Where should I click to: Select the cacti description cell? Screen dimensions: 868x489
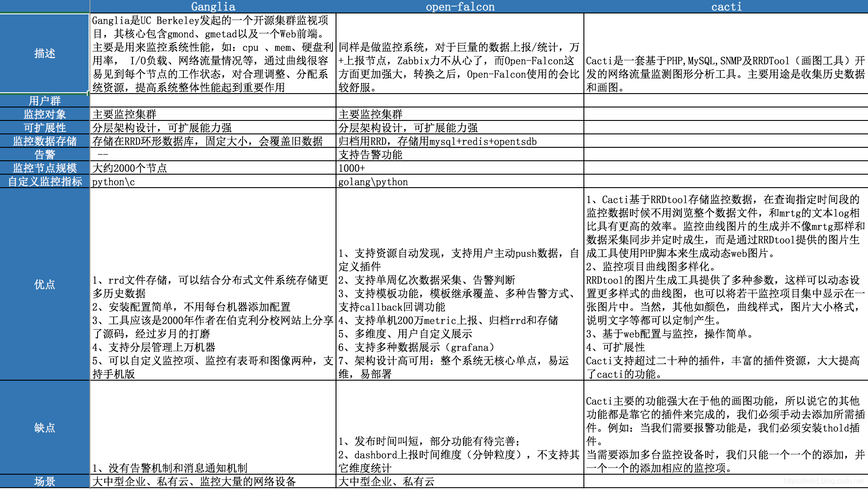726,53
